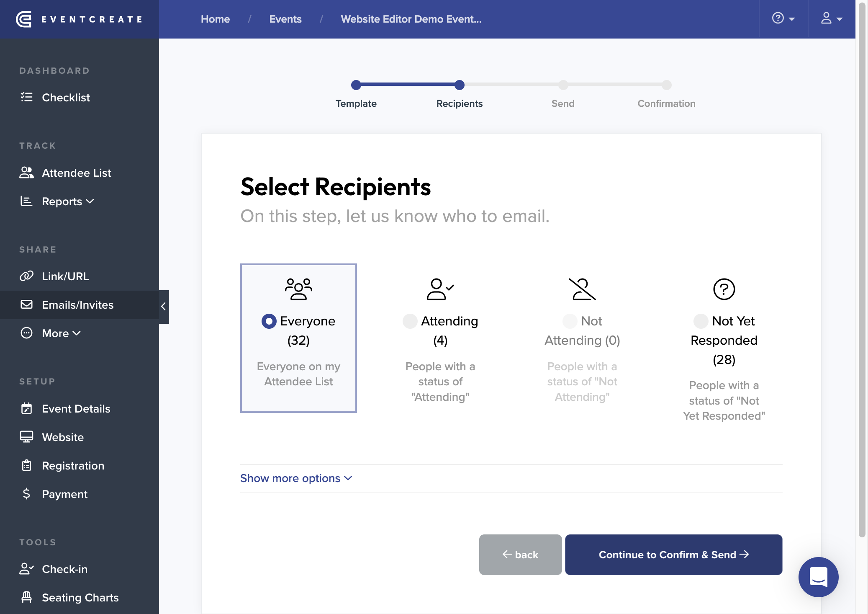Image resolution: width=868 pixels, height=614 pixels.
Task: Open the user account dropdown
Action: pos(832,19)
